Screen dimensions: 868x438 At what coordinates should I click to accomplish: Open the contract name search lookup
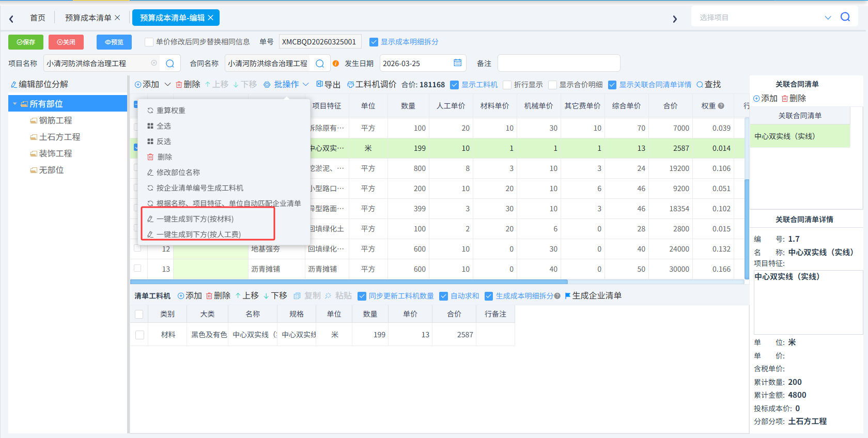click(320, 64)
